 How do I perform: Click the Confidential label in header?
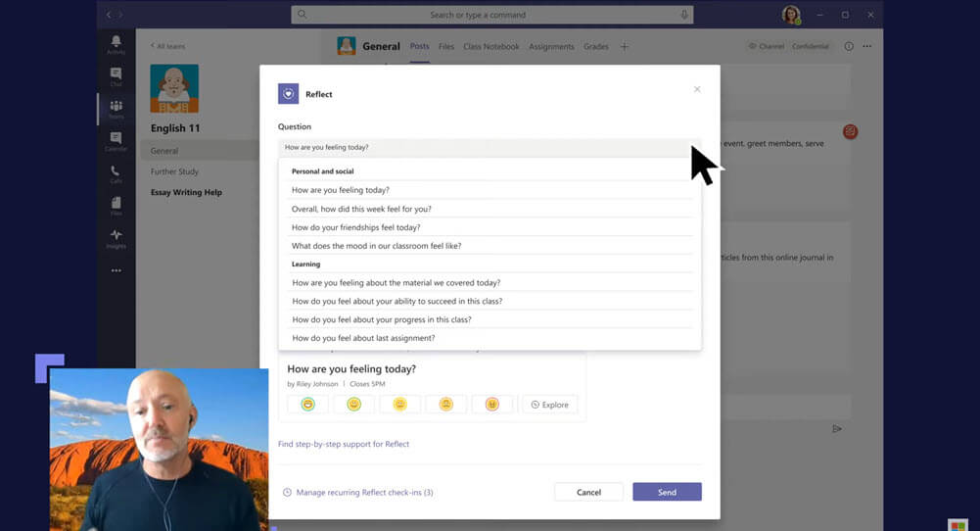(810, 46)
